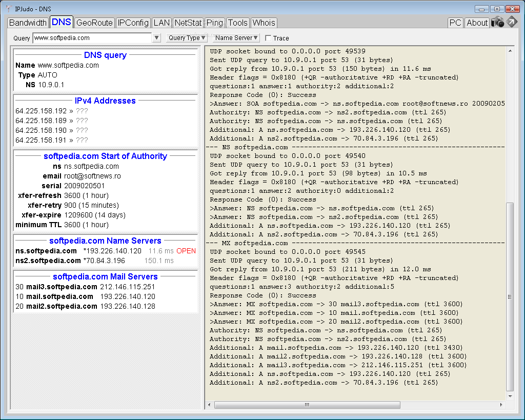Screen dimensions: 525x420
Task: Click the log's scroll up arrow
Action: pyautogui.click(x=510, y=51)
